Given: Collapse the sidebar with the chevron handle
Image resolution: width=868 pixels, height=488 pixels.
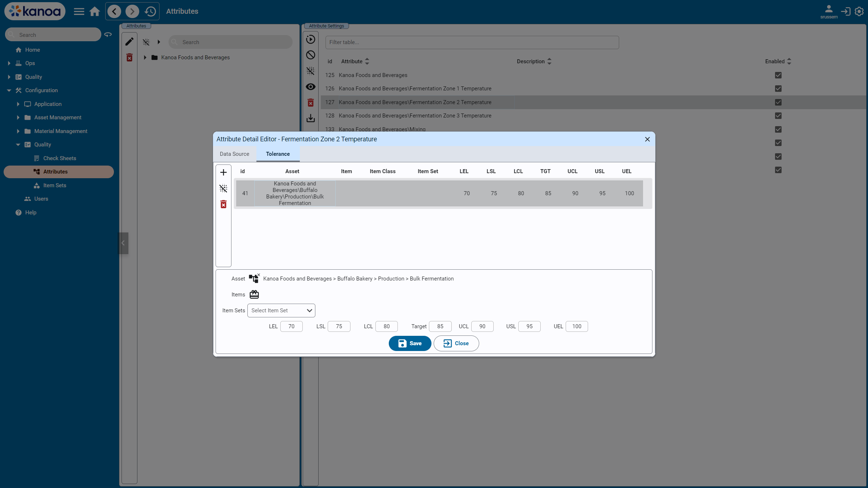Looking at the screenshot, I should [123, 243].
